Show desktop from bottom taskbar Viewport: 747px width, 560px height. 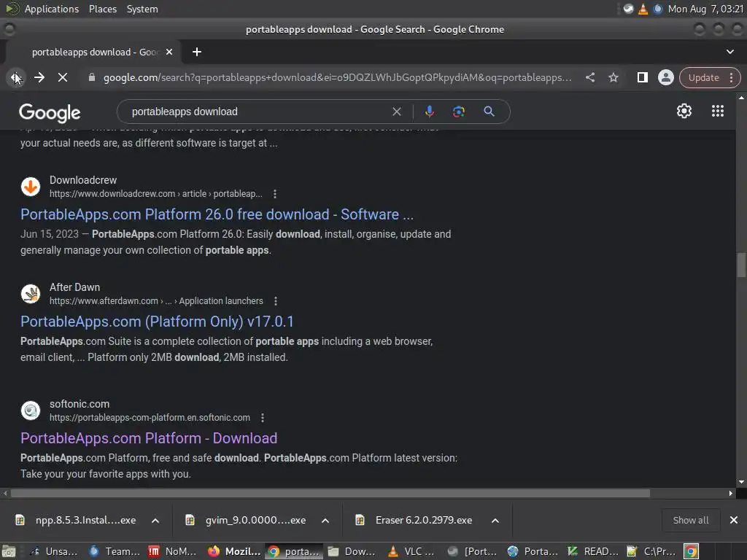(x=8, y=551)
